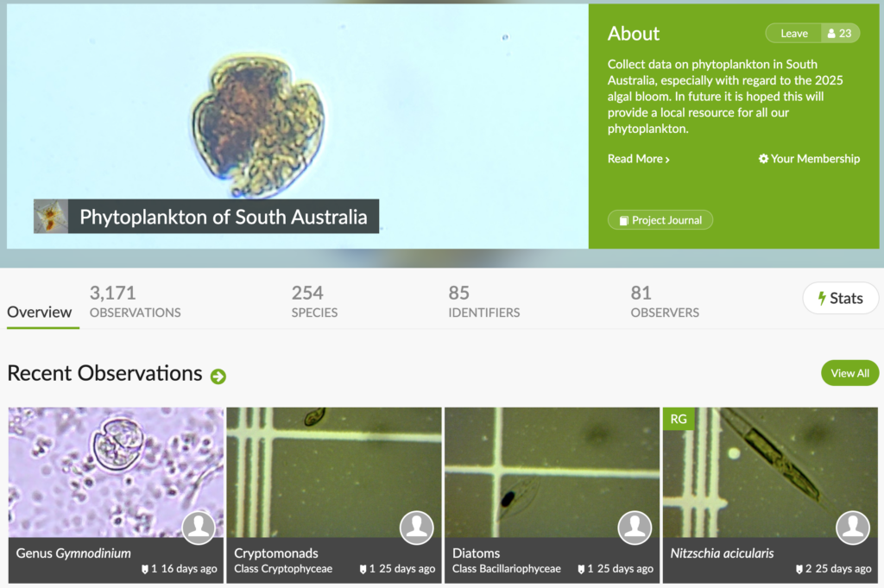Click View All recent observations

849,373
